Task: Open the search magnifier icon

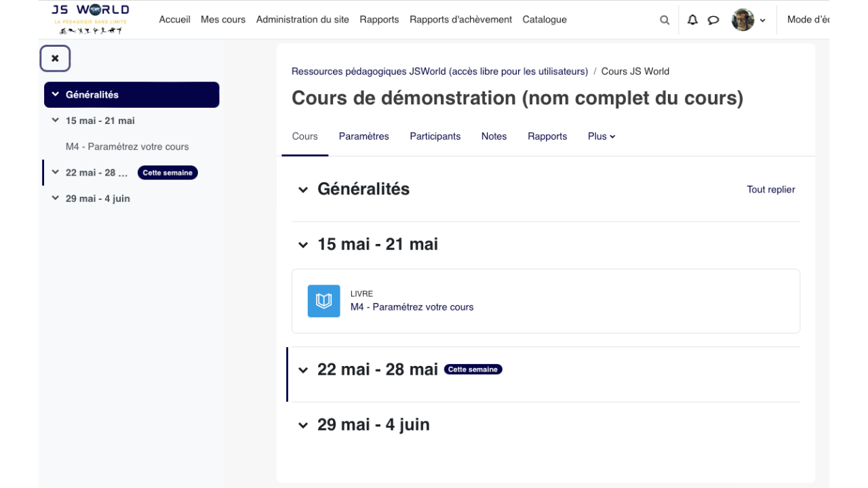Action: (x=665, y=20)
